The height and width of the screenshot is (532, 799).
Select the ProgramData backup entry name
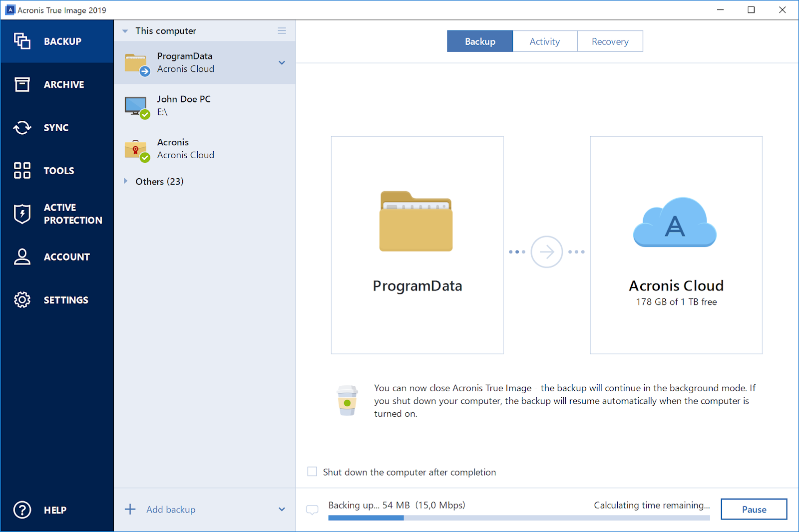tap(185, 56)
